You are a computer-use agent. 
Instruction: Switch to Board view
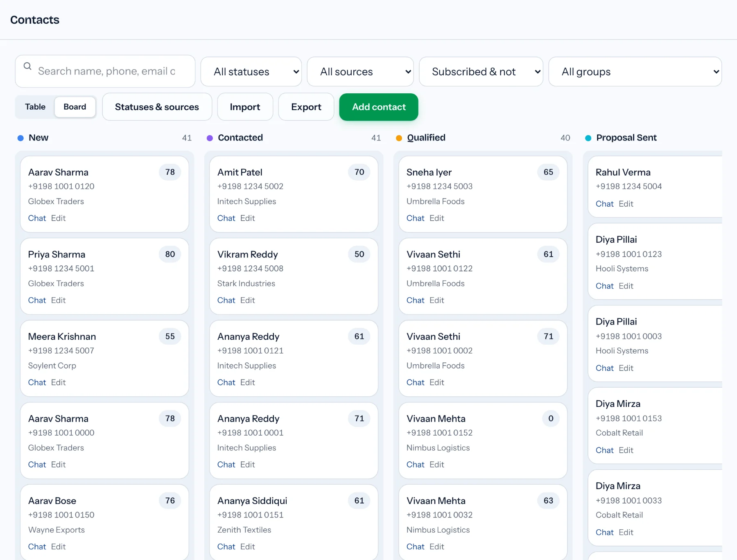pyautogui.click(x=75, y=107)
